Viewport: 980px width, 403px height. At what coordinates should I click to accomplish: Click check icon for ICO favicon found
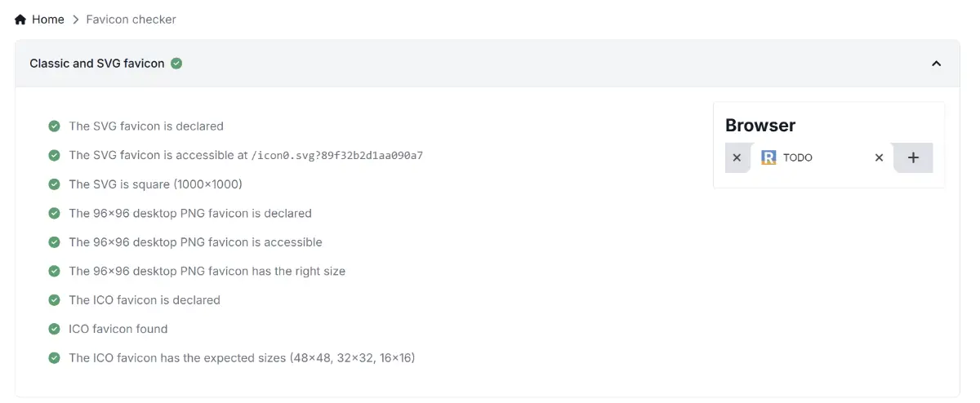pyautogui.click(x=54, y=329)
